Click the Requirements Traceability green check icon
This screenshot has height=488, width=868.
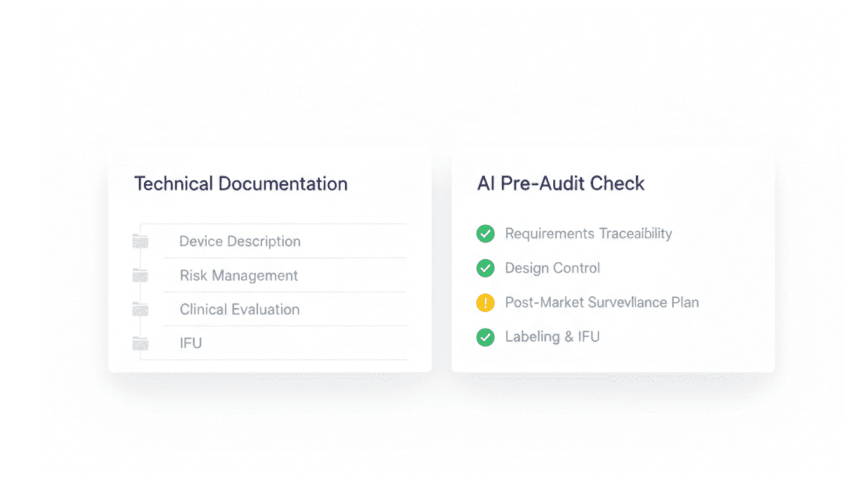point(485,234)
